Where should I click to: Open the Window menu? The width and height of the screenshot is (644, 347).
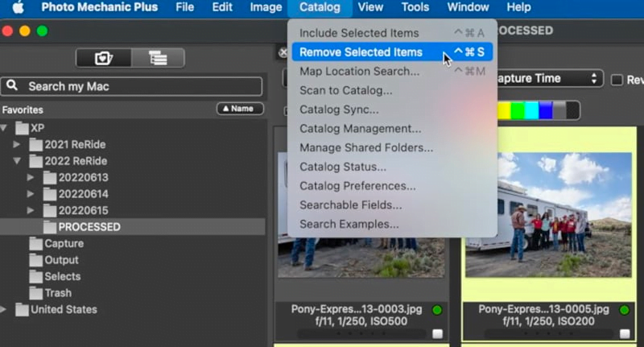point(468,7)
